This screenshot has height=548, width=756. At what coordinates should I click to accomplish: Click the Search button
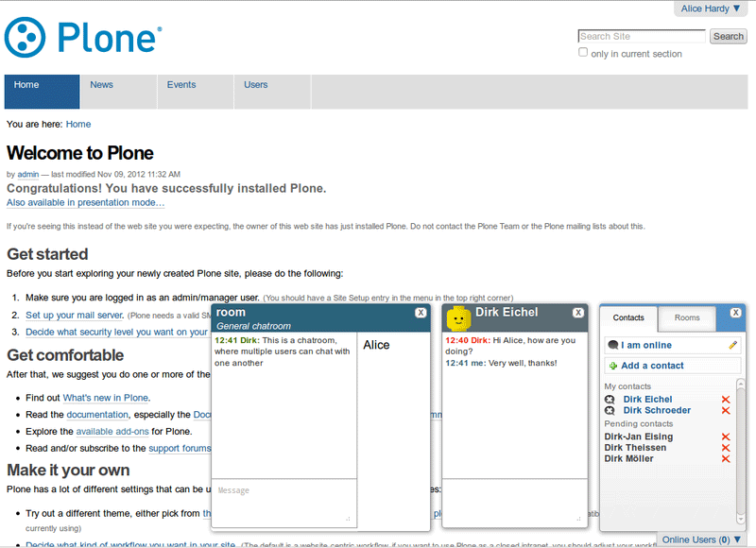click(x=728, y=37)
